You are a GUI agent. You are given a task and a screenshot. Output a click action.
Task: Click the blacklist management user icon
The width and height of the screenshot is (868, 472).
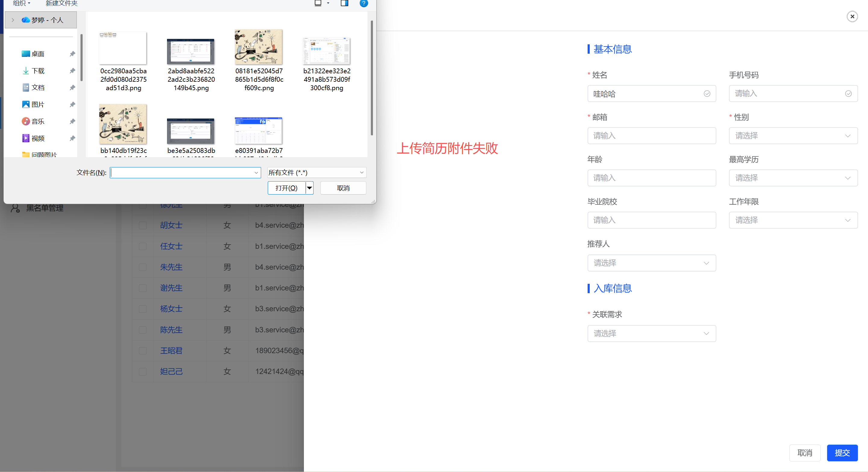[15, 208]
